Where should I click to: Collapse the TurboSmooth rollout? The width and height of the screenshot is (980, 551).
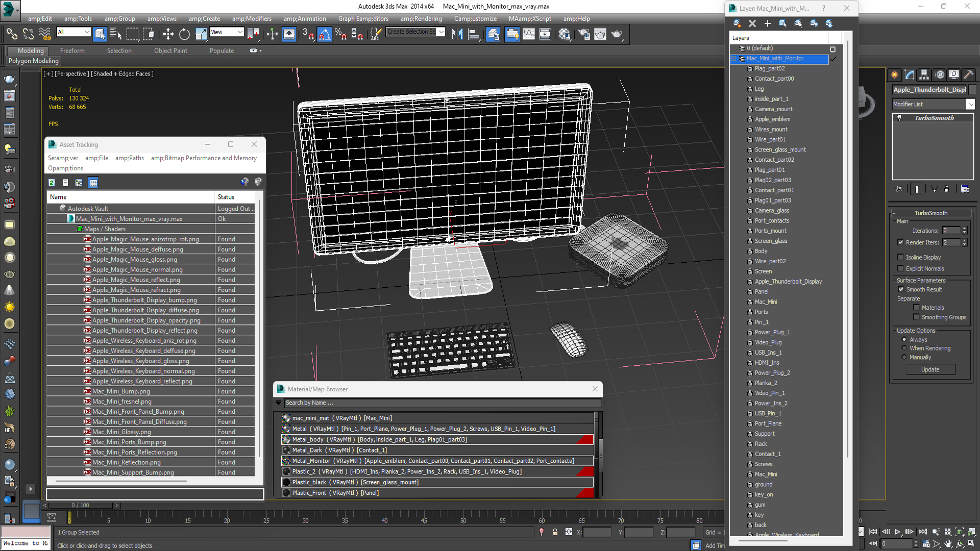894,213
